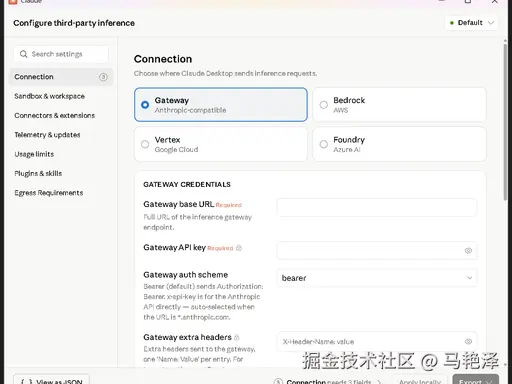Click the Connection needs fields count icon

click(278, 382)
